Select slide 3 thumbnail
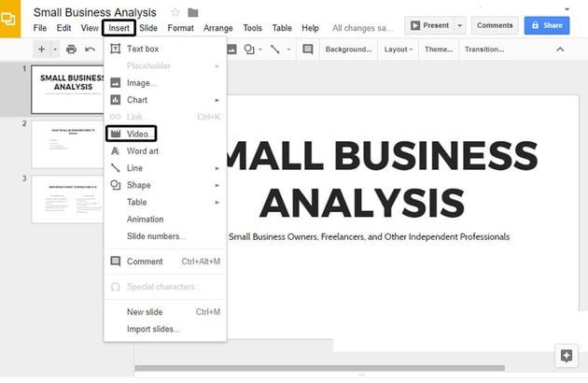Viewport: 588px width, 383px height. point(67,199)
